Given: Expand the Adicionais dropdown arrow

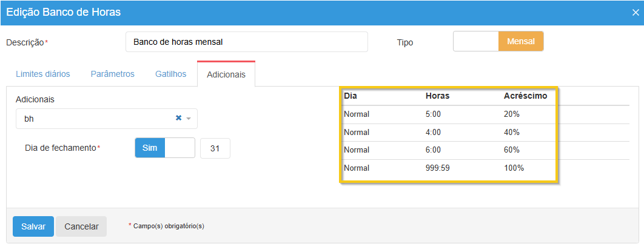Looking at the screenshot, I should pyautogui.click(x=189, y=119).
